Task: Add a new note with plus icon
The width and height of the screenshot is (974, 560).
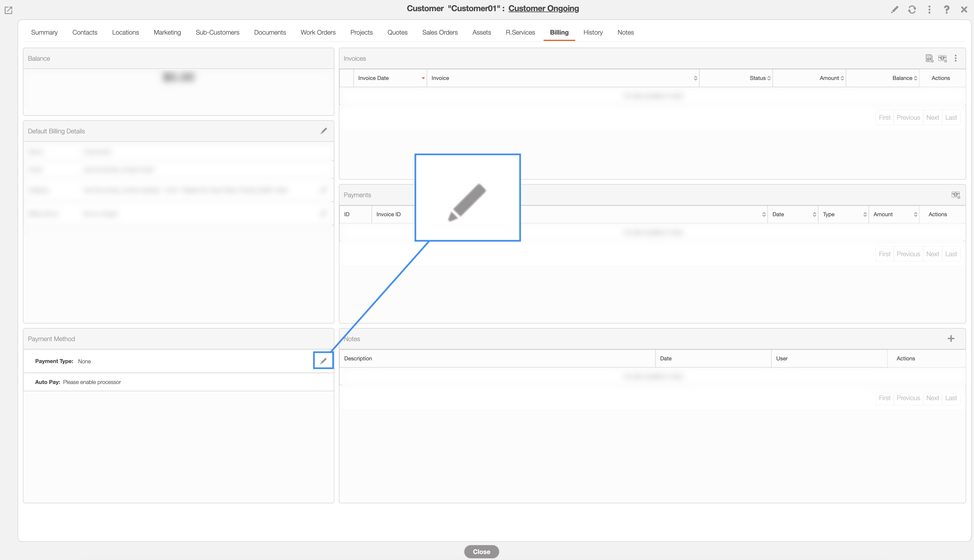Action: (x=951, y=339)
